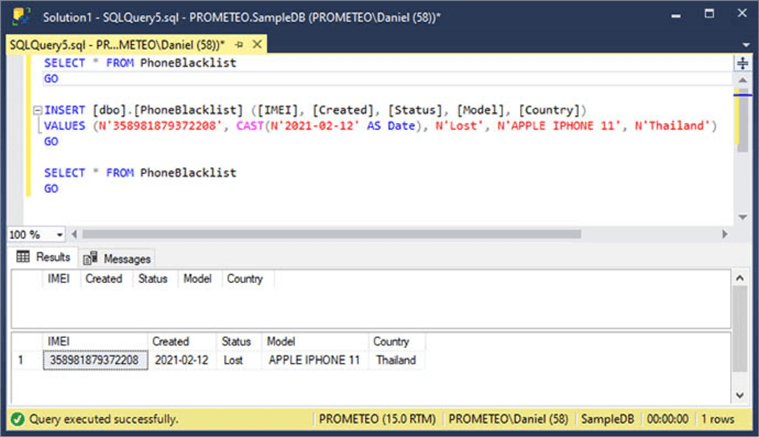Click the editor vertical scrollbar down arrow

pos(742,217)
